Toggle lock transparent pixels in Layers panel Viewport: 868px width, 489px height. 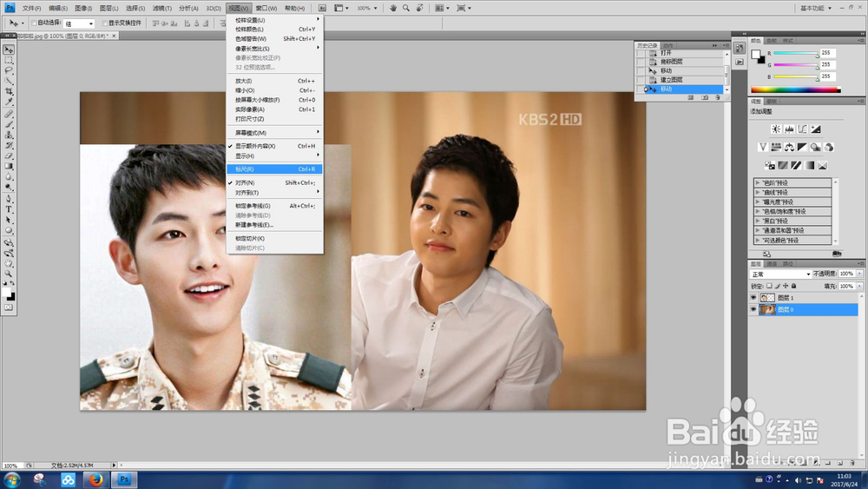click(769, 287)
